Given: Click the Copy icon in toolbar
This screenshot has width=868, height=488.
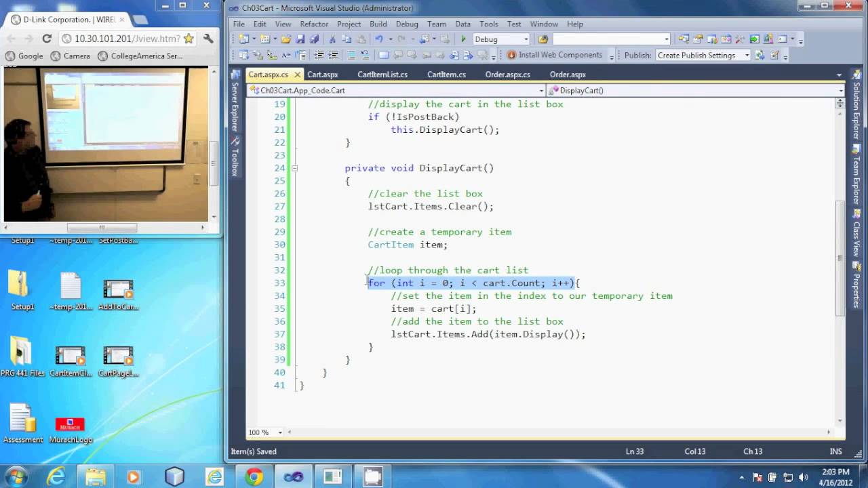Looking at the screenshot, I should point(347,39).
